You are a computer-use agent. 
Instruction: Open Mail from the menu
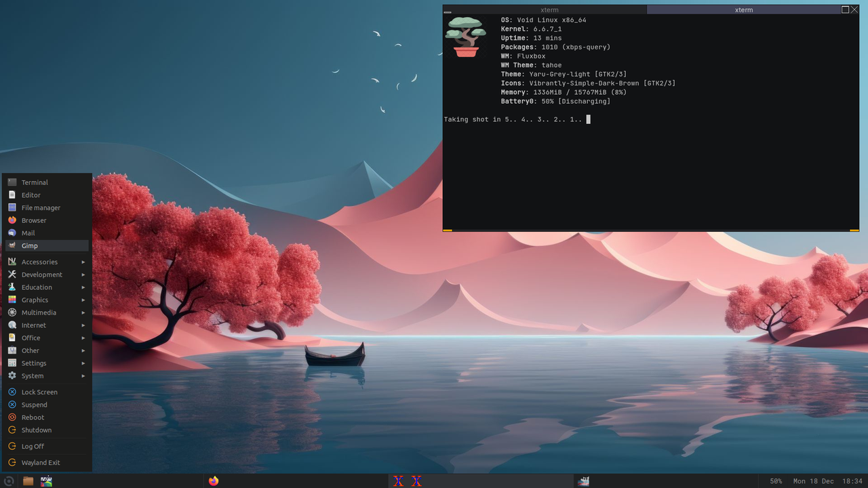47,233
